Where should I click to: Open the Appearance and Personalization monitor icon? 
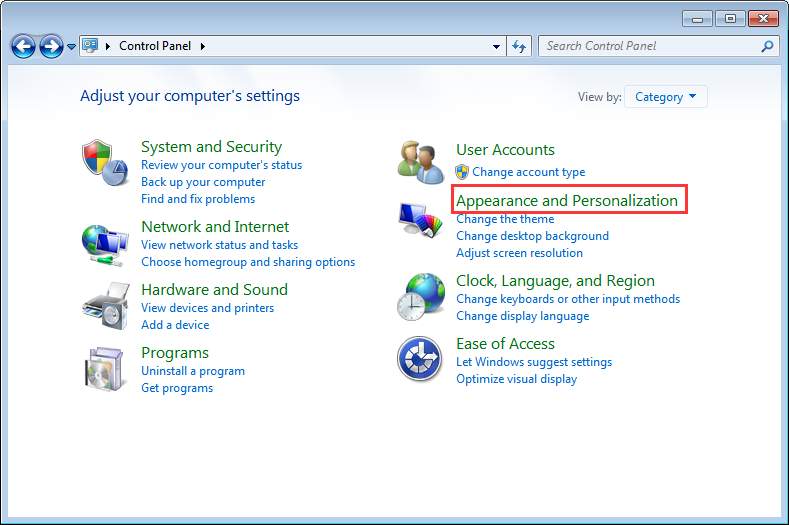[421, 220]
